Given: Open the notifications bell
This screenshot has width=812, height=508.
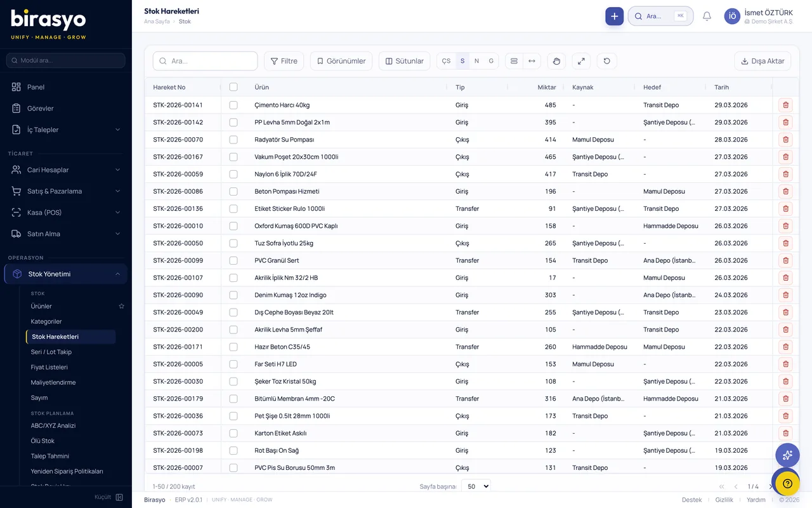Looking at the screenshot, I should point(707,17).
